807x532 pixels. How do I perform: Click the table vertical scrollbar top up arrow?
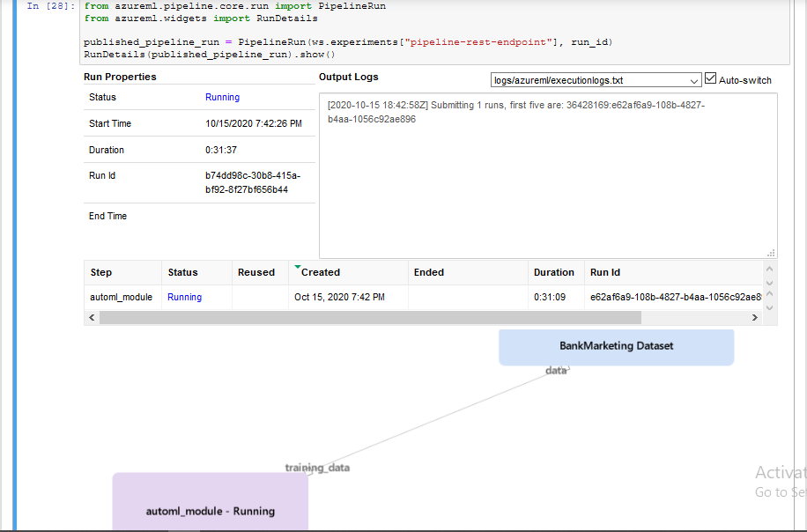tap(769, 269)
